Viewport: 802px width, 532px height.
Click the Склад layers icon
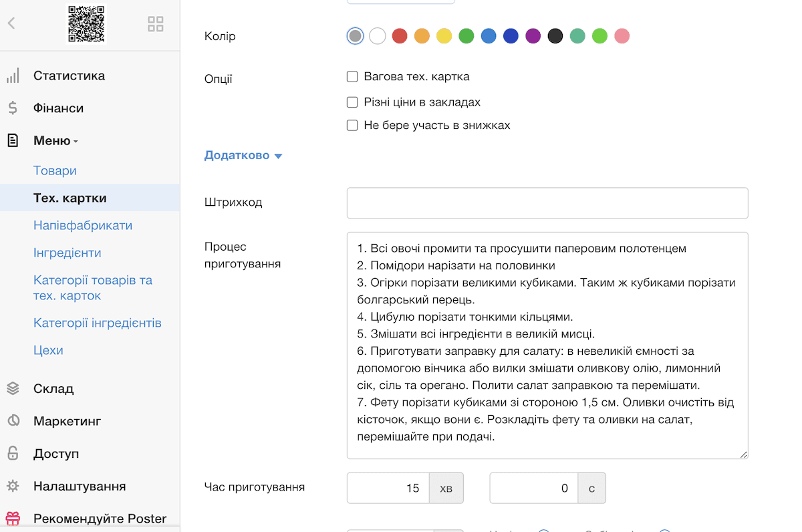pos(13,388)
